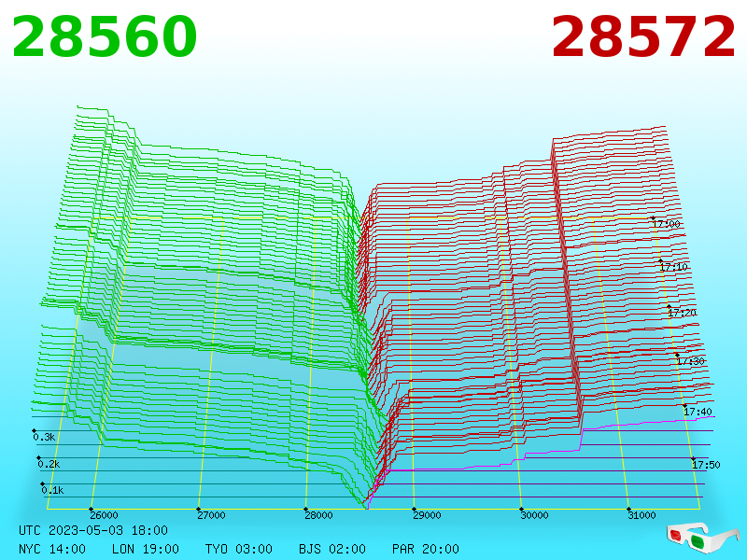Image resolution: width=747 pixels, height=560 pixels.
Task: Click the 29000 price axis label
Action: pyautogui.click(x=427, y=515)
